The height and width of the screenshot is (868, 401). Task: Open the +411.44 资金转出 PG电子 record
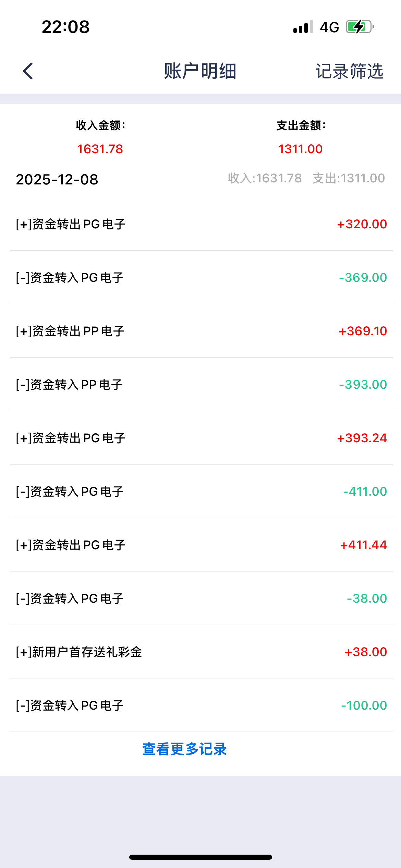pos(200,545)
